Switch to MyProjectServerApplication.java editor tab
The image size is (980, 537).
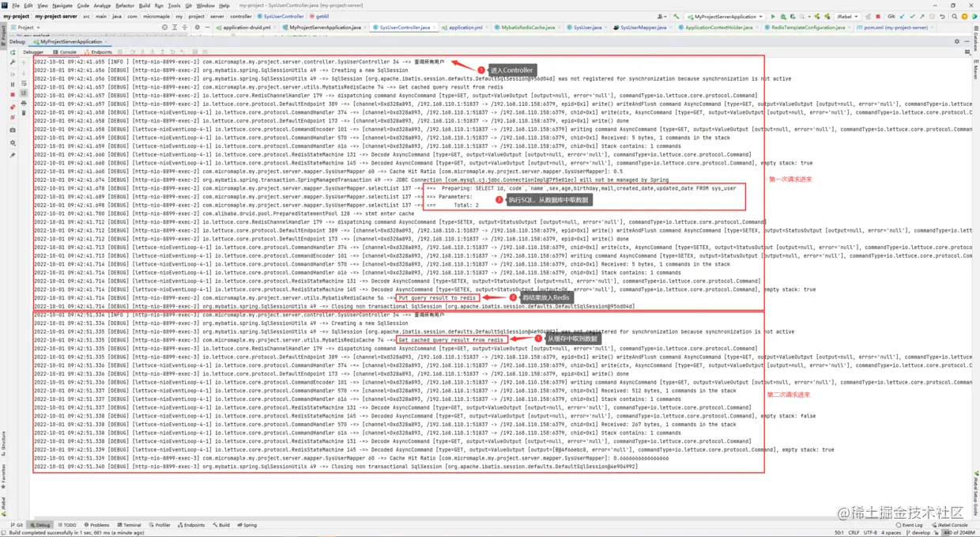[325, 27]
